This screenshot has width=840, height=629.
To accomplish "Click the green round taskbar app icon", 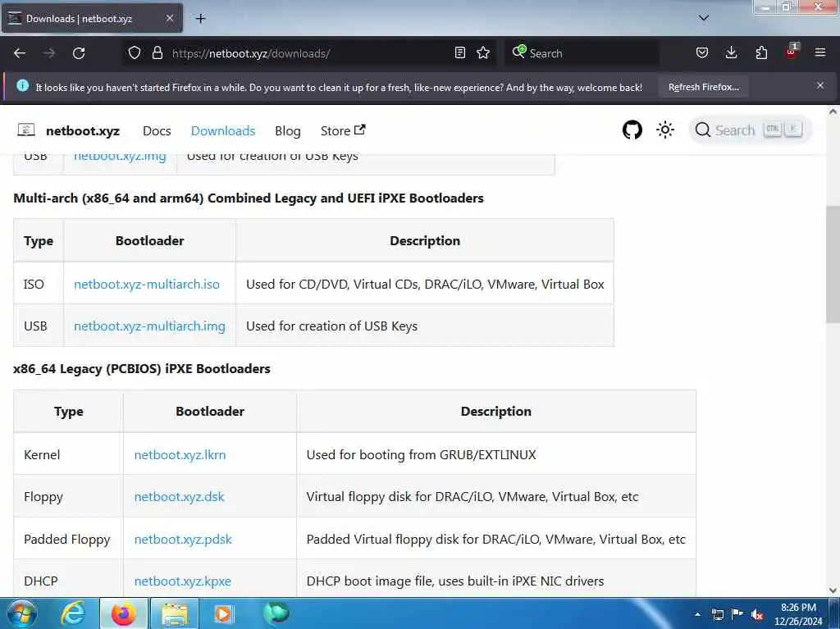I will [x=276, y=613].
